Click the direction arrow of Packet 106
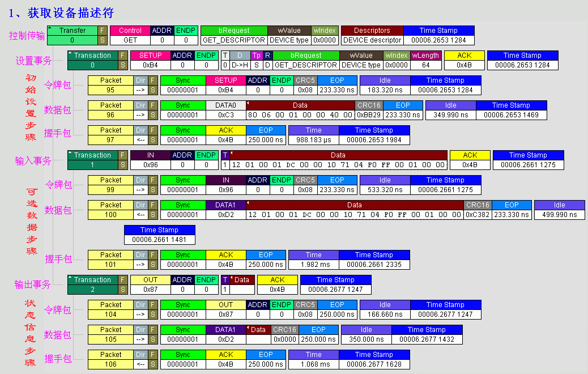Screen dimensions: 588x374 140,364
